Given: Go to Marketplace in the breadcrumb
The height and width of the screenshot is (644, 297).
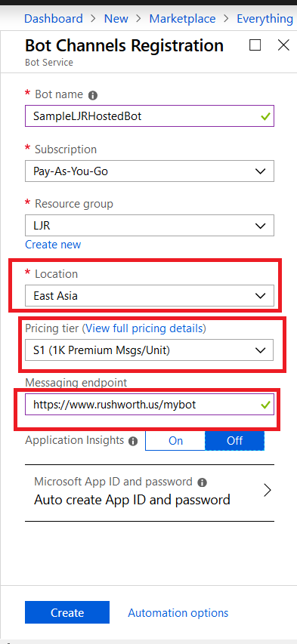Looking at the screenshot, I should pyautogui.click(x=182, y=18).
